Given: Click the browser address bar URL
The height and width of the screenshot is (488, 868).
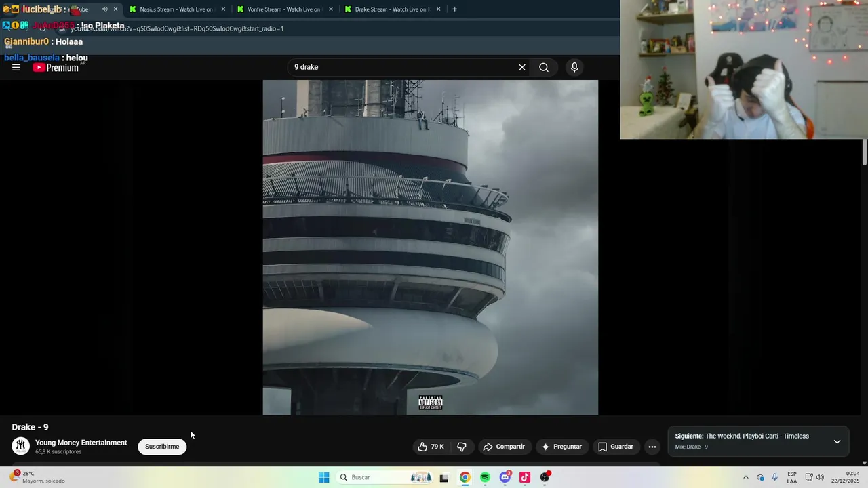Looking at the screenshot, I should point(177,28).
